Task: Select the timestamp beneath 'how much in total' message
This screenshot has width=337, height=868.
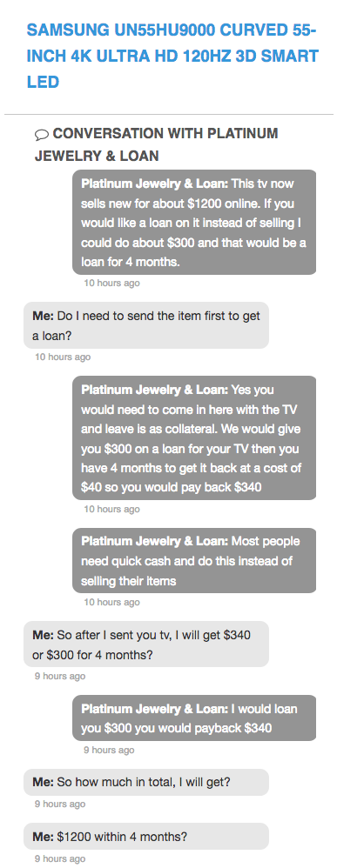Action: pyautogui.click(x=60, y=804)
